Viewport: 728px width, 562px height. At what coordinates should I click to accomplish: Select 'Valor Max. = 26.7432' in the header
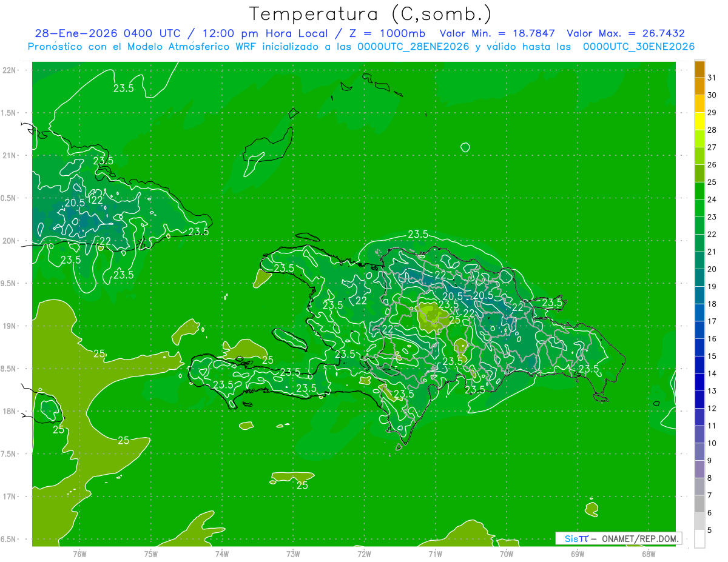pos(625,33)
